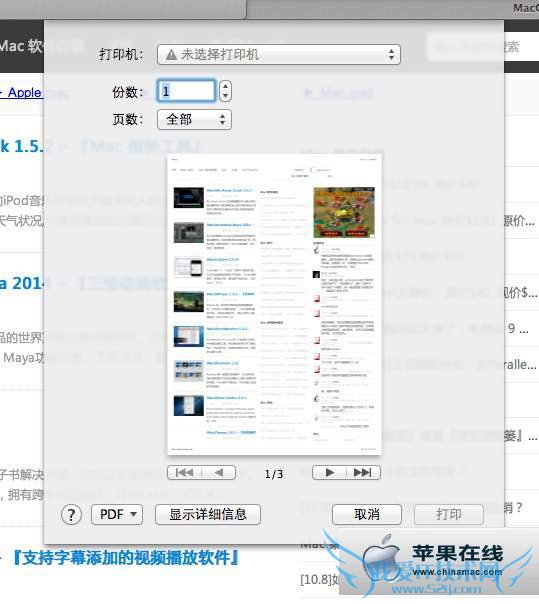Click the 打印 print button
The width and height of the screenshot is (539, 604).
449,514
